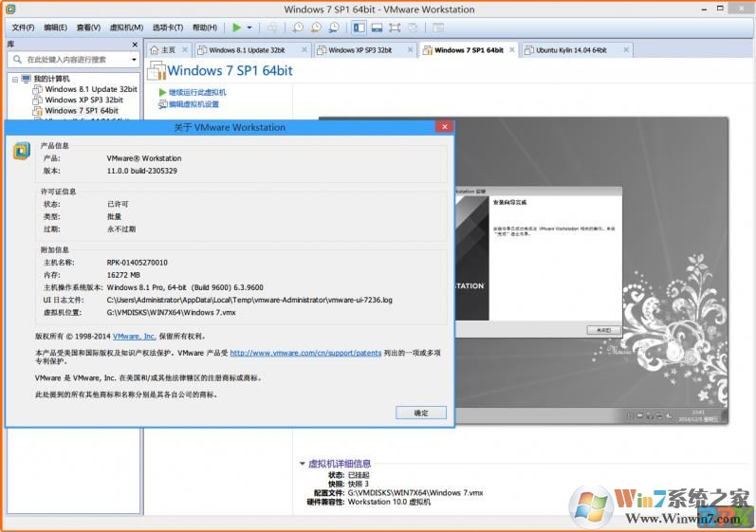The width and height of the screenshot is (756, 532).
Task: Collapse the 虚拟机详细信息 section arrow
Action: pos(303,464)
